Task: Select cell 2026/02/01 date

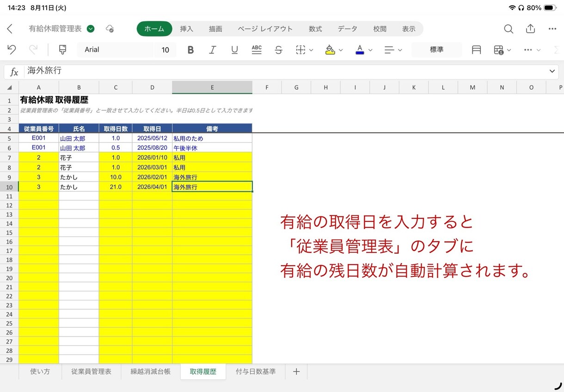Action: click(152, 177)
